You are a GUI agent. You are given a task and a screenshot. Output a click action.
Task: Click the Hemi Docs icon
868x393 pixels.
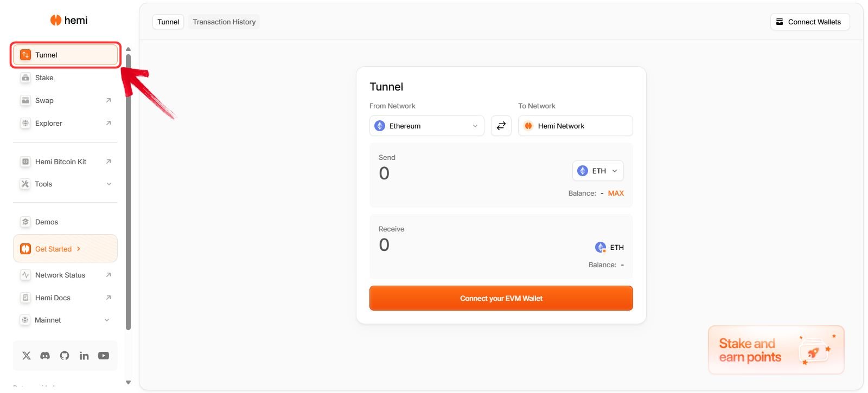25,298
